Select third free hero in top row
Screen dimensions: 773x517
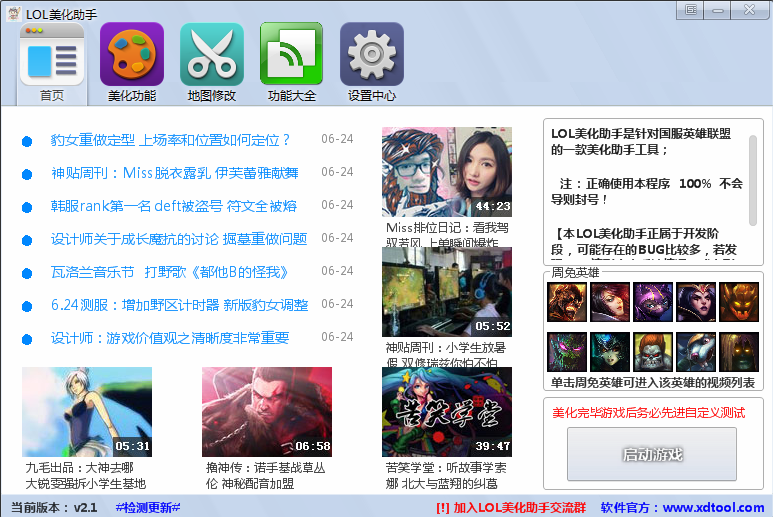click(653, 302)
